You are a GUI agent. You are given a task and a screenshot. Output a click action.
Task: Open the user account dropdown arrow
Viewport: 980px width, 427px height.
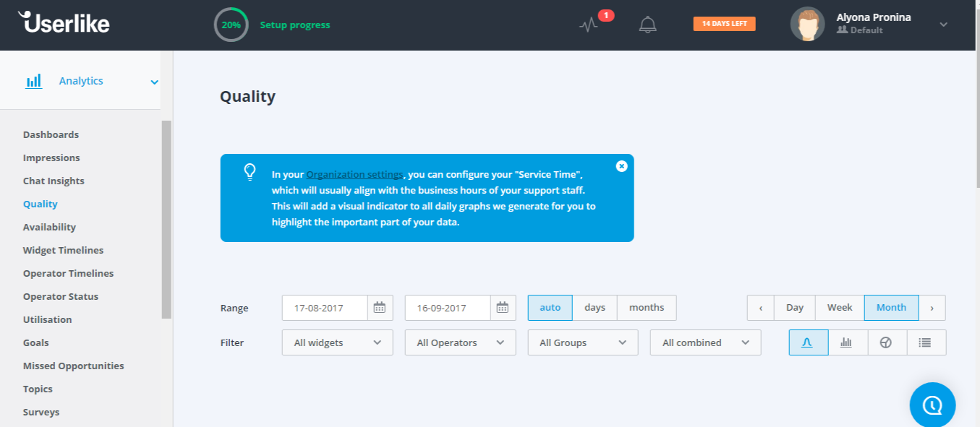coord(943,25)
